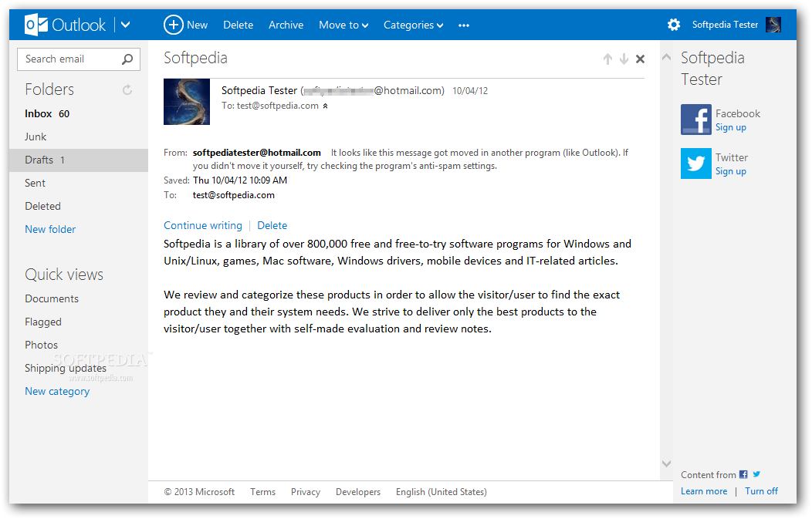This screenshot has height=519, width=812.
Task: Open Developers footer link
Action: coord(358,492)
